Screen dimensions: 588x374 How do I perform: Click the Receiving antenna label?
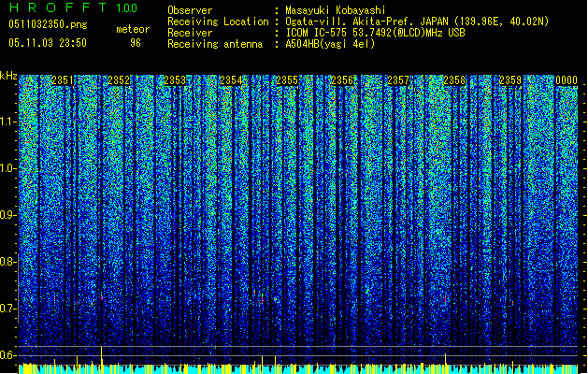pyautogui.click(x=215, y=44)
